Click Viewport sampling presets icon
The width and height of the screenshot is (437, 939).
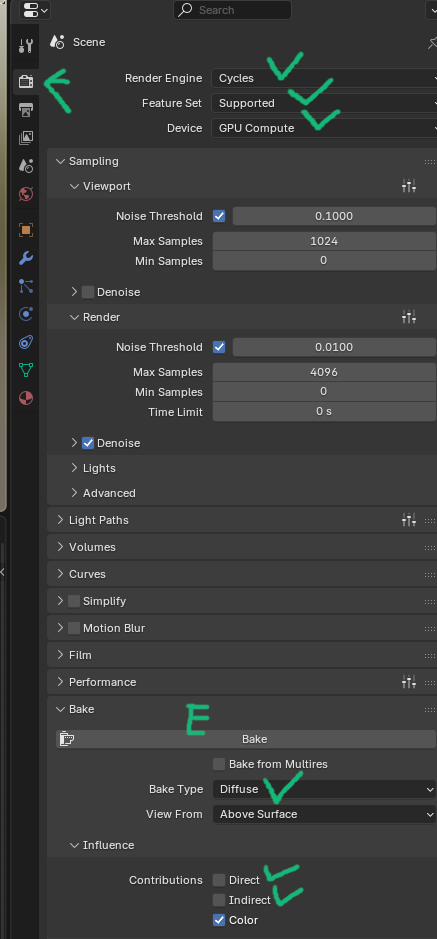[409, 186]
